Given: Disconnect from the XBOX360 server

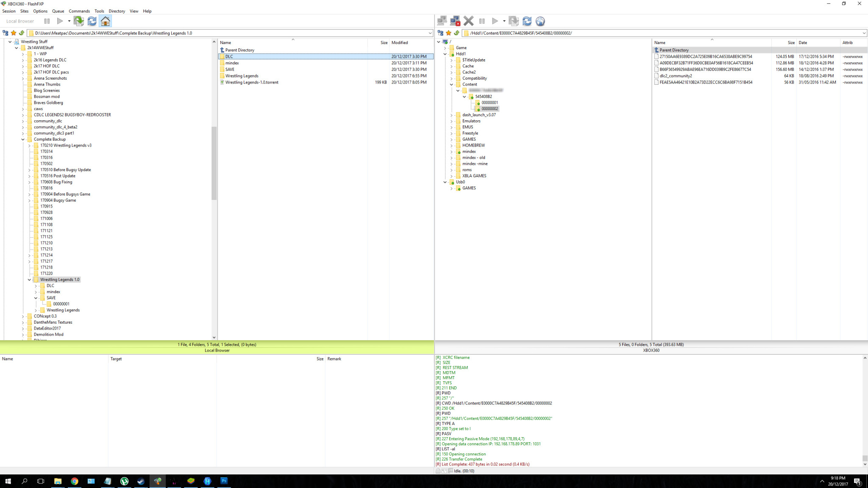Looking at the screenshot, I should pos(455,21).
